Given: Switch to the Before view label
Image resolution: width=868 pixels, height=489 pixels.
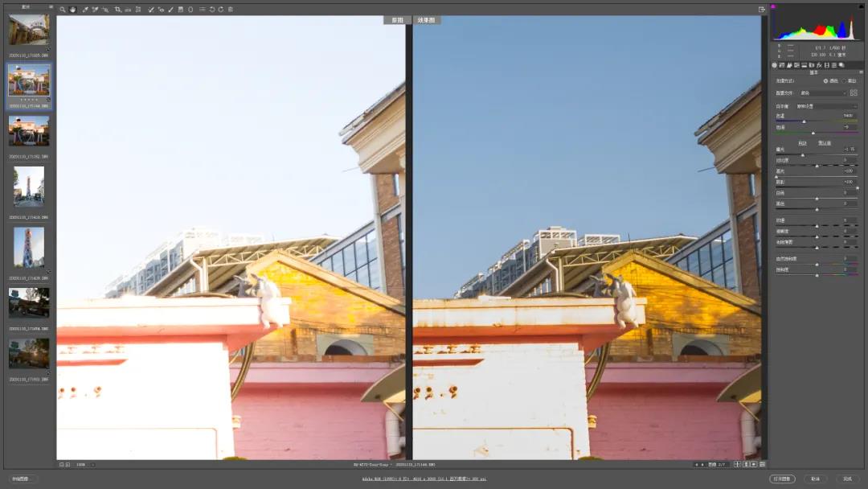Looking at the screenshot, I should click(x=397, y=20).
